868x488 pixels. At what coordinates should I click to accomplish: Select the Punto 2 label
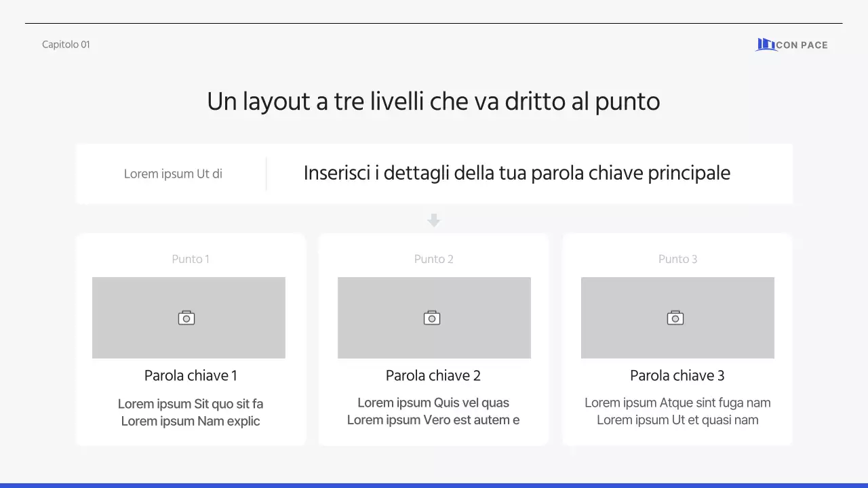(433, 259)
